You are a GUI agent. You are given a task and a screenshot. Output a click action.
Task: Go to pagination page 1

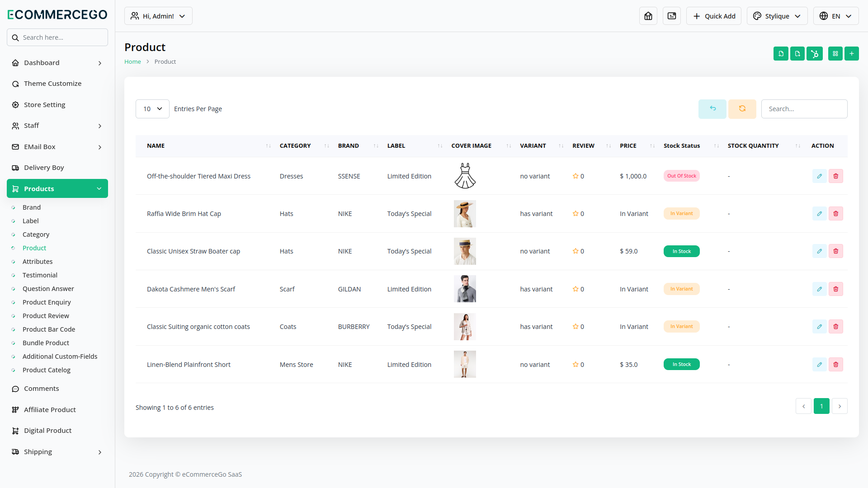pos(821,406)
